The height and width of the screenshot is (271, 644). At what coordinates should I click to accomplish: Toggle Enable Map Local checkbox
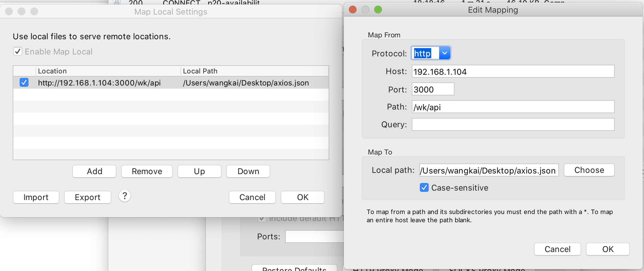point(18,51)
